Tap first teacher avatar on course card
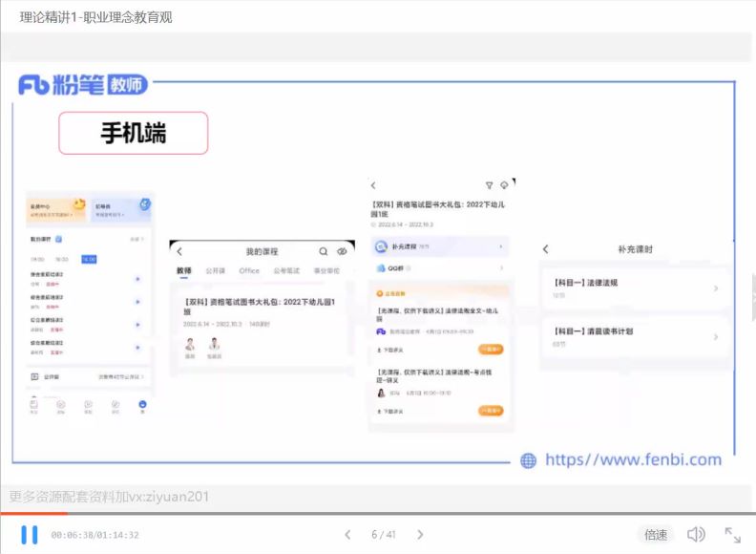The width and height of the screenshot is (756, 554). pyautogui.click(x=190, y=345)
